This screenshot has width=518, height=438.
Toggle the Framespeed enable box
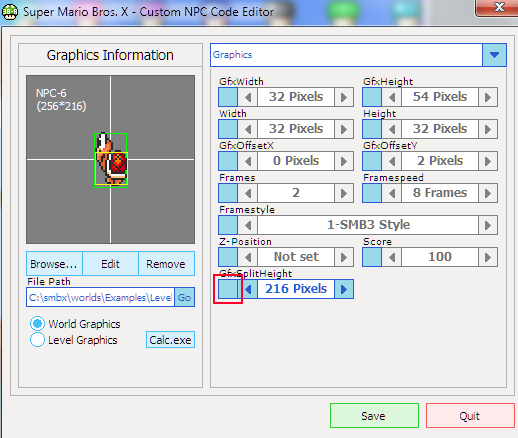tap(372, 193)
